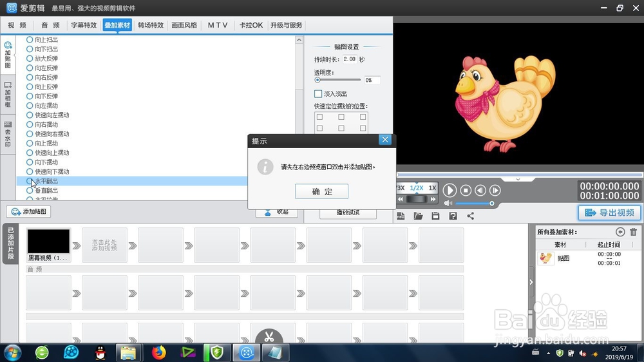Adjust the 透明度 slider handle

[317, 80]
